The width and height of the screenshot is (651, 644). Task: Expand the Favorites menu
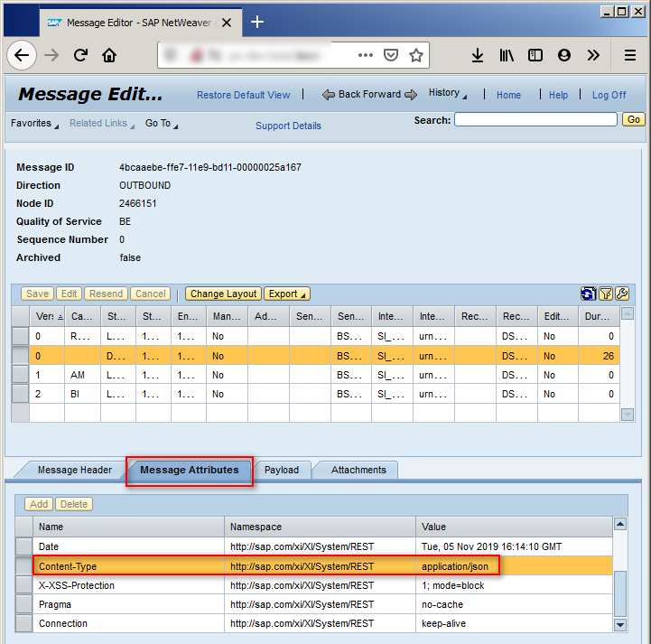coord(34,124)
